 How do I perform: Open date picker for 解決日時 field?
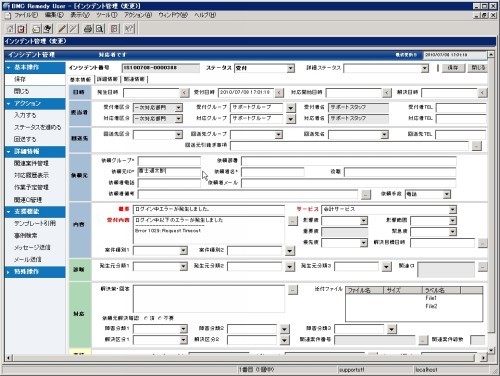click(x=482, y=92)
